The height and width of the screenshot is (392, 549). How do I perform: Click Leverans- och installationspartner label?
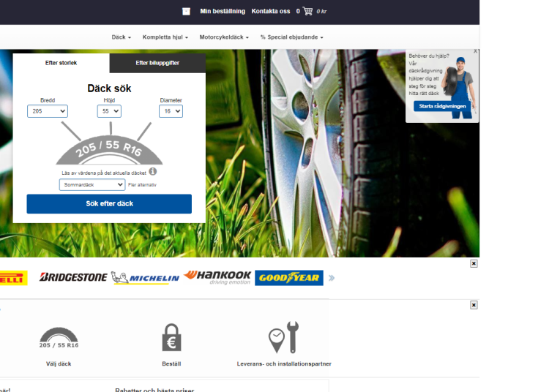pyautogui.click(x=284, y=363)
